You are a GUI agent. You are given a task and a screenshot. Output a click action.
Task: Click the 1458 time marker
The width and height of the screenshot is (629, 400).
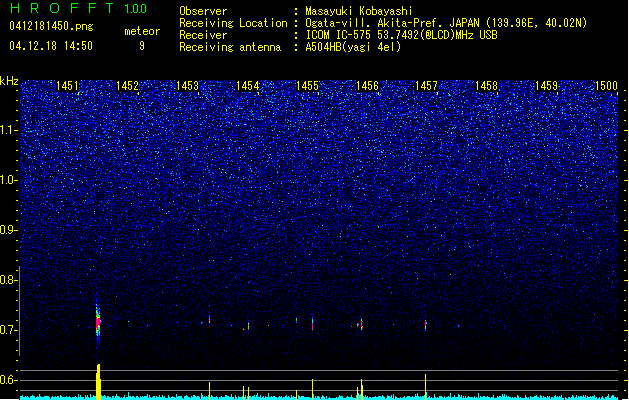click(x=487, y=86)
